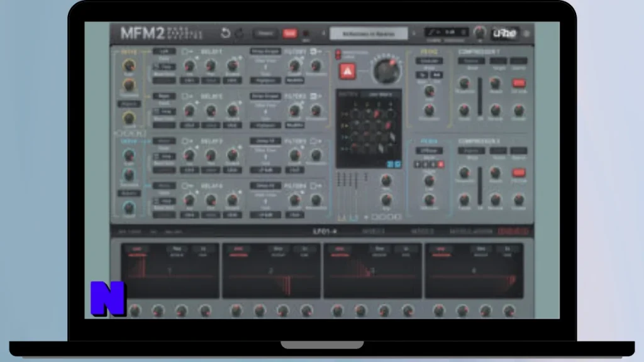Image resolution: width=644 pixels, height=362 pixels.
Task: Click the left blue square button under matrix
Action: pos(390,164)
